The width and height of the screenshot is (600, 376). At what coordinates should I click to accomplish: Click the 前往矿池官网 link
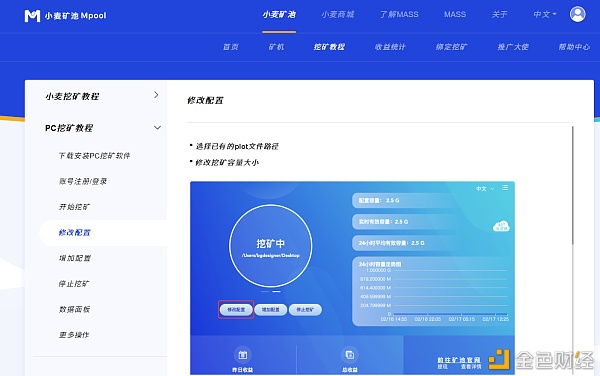coord(458,360)
